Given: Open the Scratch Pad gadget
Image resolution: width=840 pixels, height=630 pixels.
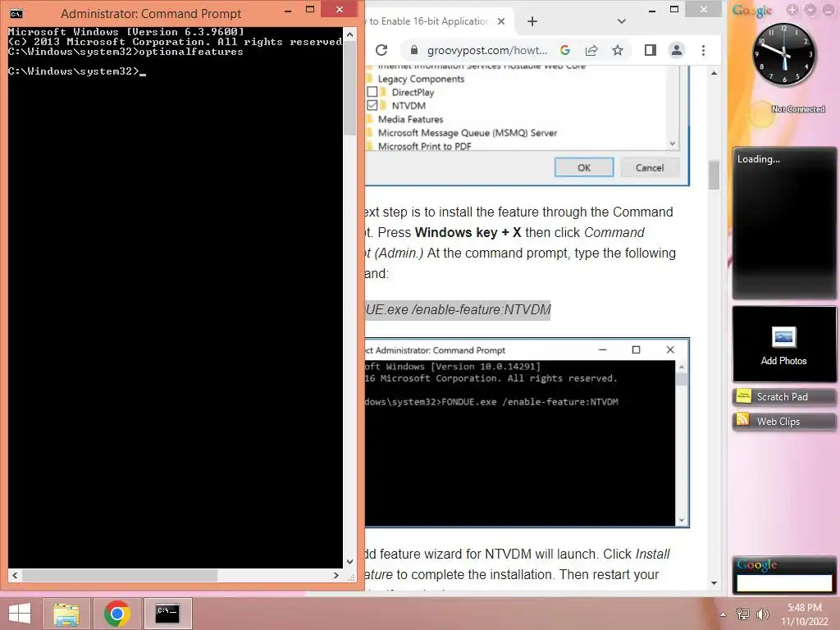Looking at the screenshot, I should tap(783, 397).
